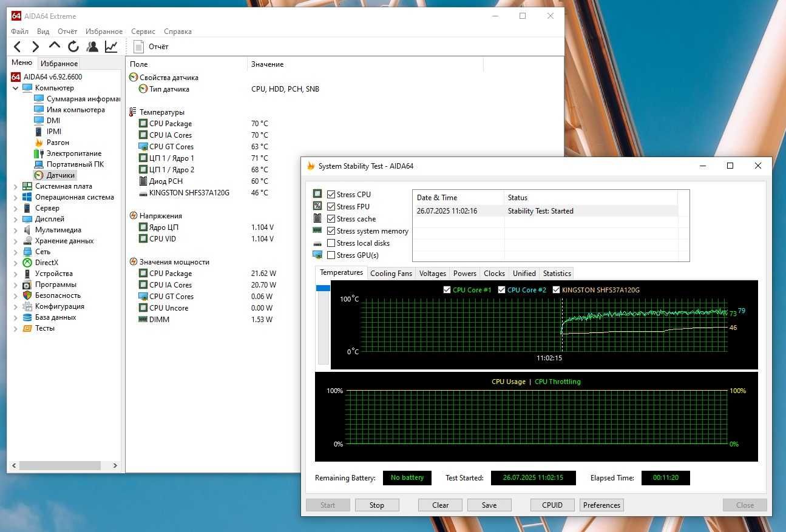Image resolution: width=786 pixels, height=532 pixels.
Task: Uncheck the Stress CPU checkbox
Action: pos(331,195)
